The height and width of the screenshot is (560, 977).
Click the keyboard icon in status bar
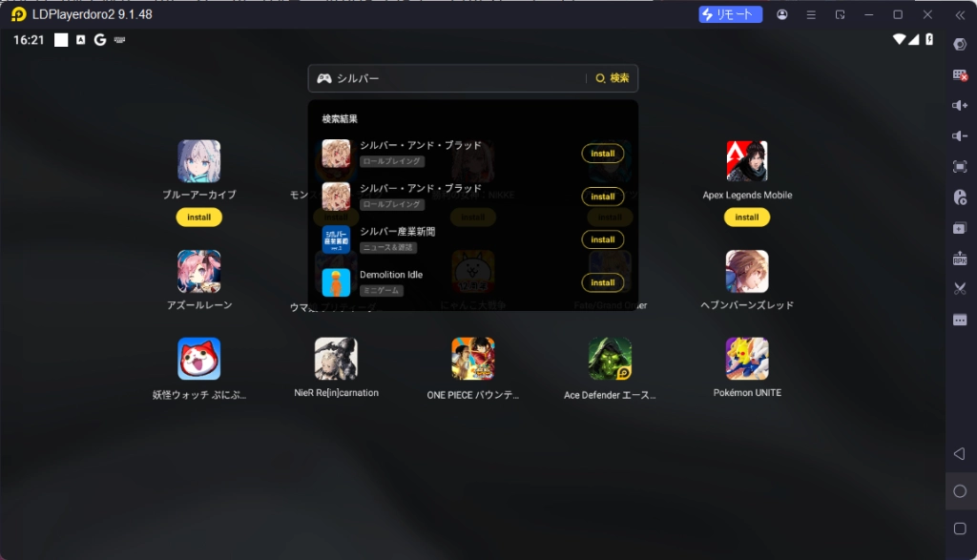tap(119, 40)
